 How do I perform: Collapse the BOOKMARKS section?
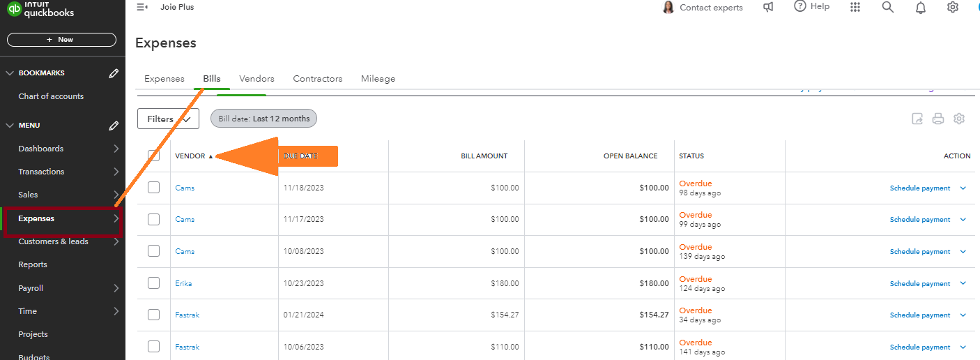[10, 73]
